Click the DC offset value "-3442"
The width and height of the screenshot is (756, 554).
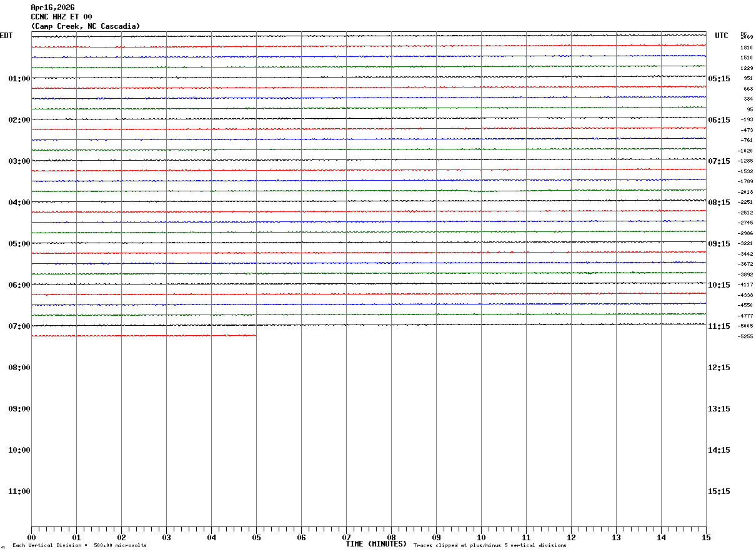click(x=745, y=254)
